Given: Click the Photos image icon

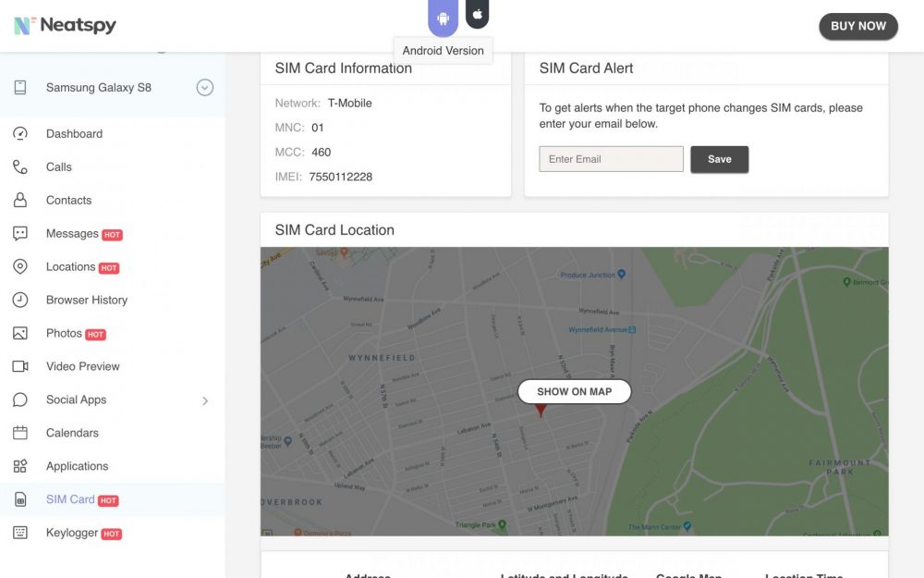Looking at the screenshot, I should (x=20, y=333).
